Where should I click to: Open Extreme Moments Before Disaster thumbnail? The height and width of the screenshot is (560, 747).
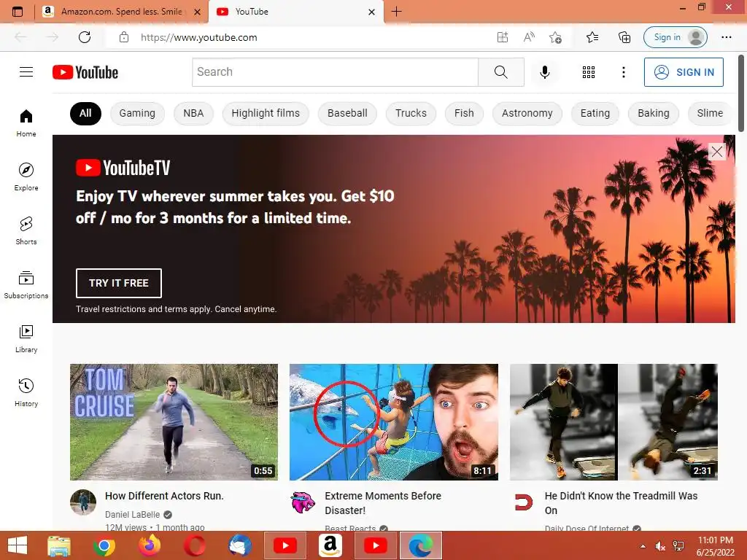coord(394,422)
